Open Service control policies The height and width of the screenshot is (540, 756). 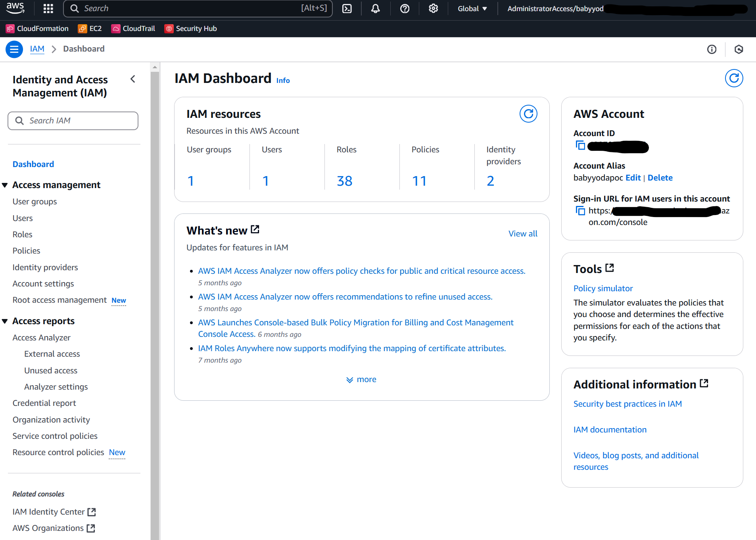(x=55, y=436)
